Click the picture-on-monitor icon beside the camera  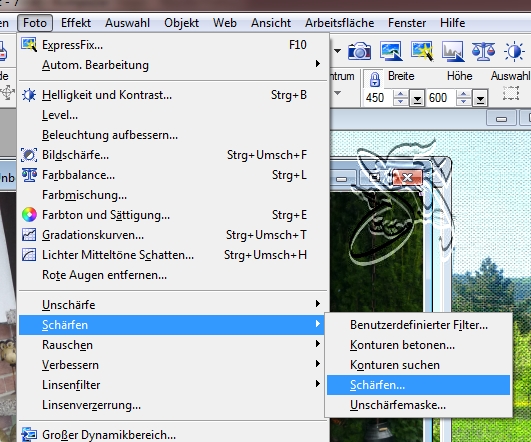pyautogui.click(x=391, y=51)
